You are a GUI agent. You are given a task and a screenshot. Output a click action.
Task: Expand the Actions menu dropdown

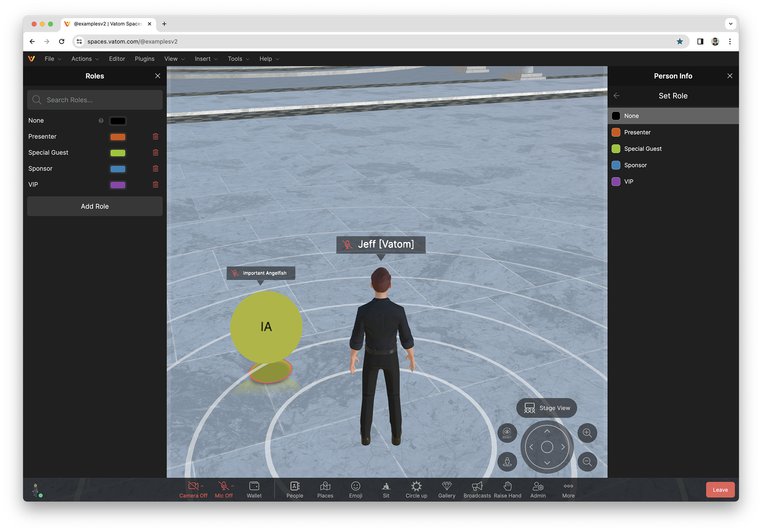(85, 59)
